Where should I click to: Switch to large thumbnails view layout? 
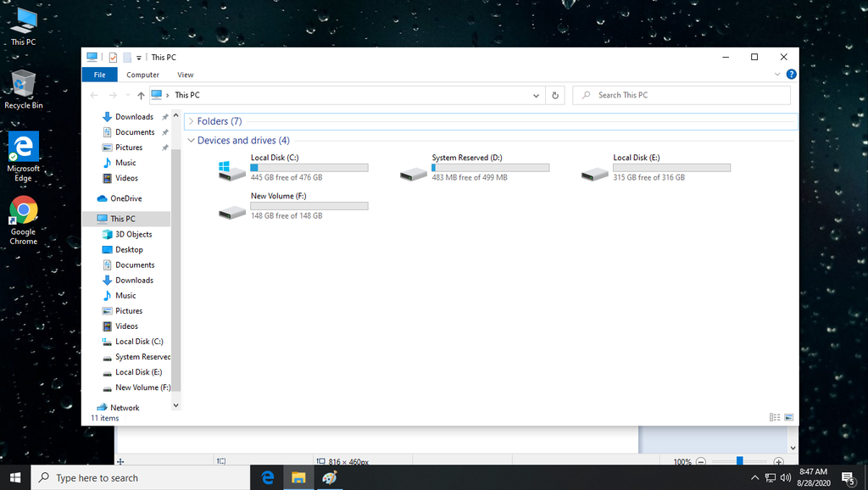(x=788, y=417)
